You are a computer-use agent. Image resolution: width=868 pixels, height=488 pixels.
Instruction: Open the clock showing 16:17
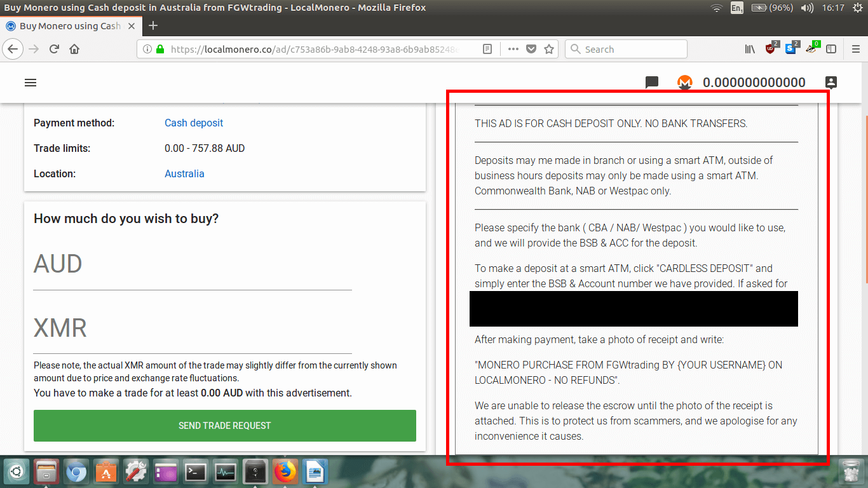(832, 8)
